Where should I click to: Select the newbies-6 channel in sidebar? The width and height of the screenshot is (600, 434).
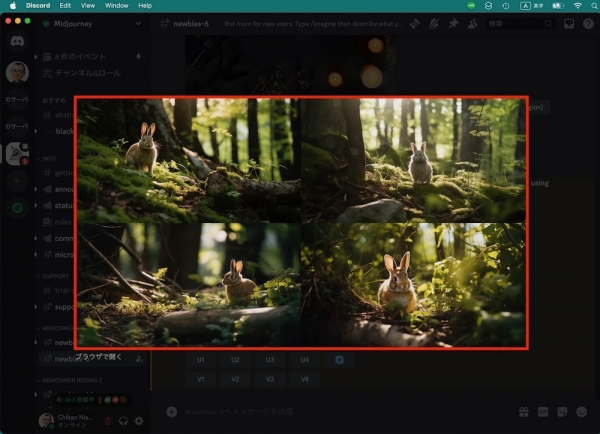(x=92, y=359)
